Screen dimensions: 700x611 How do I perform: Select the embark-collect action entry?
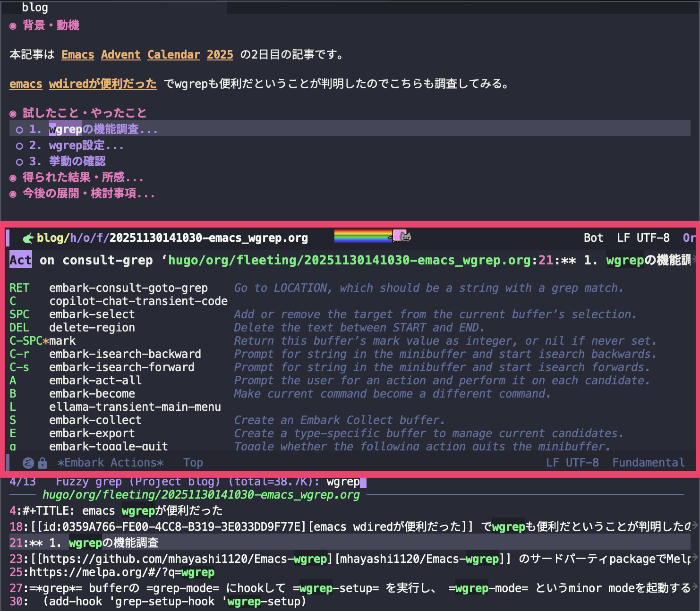point(95,420)
